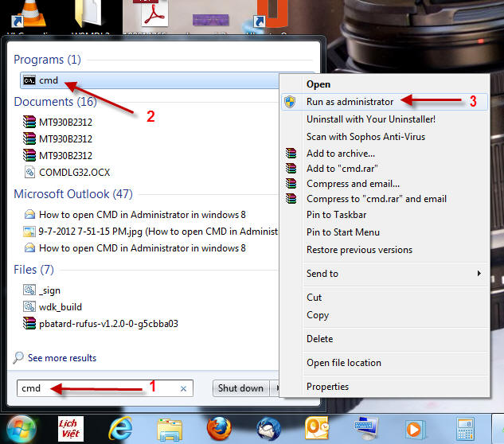Select Copy in the context menu
504x444 pixels.
318,315
